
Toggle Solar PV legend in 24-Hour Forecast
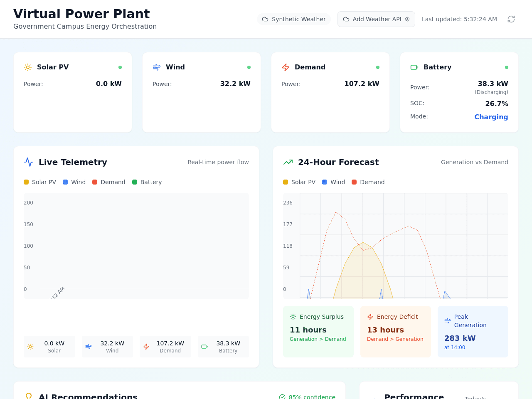pos(299,182)
